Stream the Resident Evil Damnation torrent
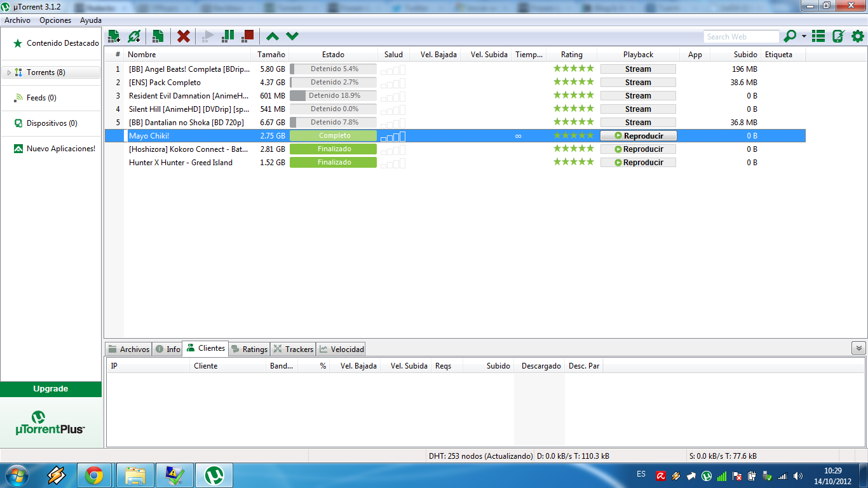Image resolution: width=868 pixels, height=488 pixels. [637, 95]
